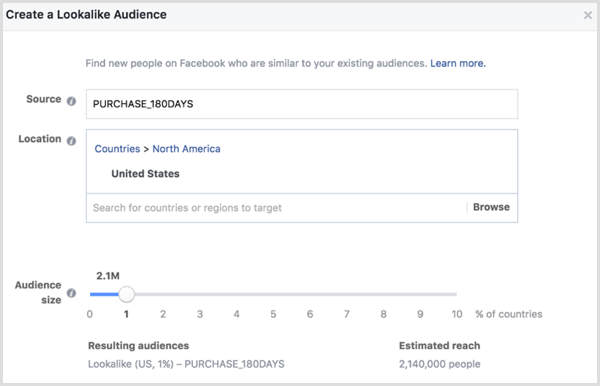Viewport: 600px width, 386px height.
Task: Close the Create a Lookalike Audience dialog
Action: pyautogui.click(x=587, y=15)
